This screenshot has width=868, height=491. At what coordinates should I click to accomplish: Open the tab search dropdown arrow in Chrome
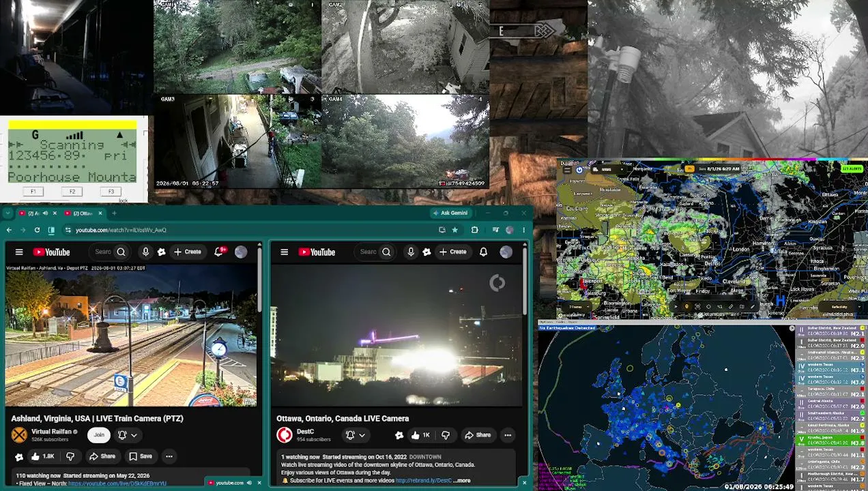tap(8, 213)
